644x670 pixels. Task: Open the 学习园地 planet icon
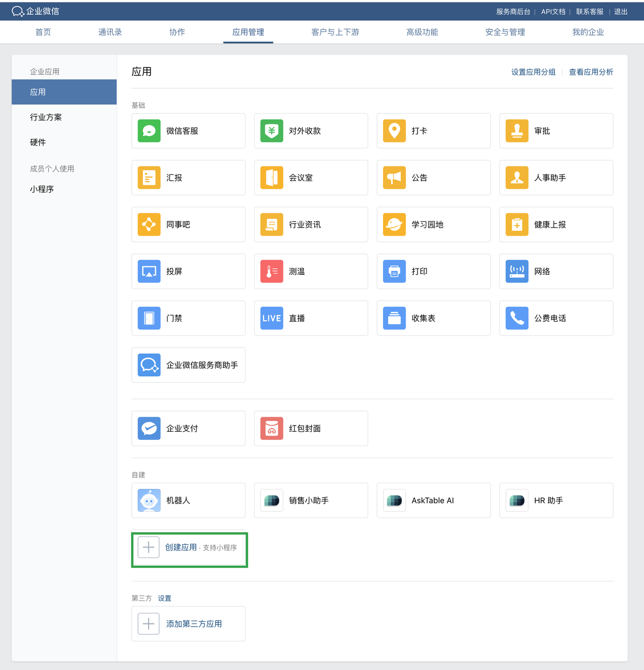click(394, 225)
